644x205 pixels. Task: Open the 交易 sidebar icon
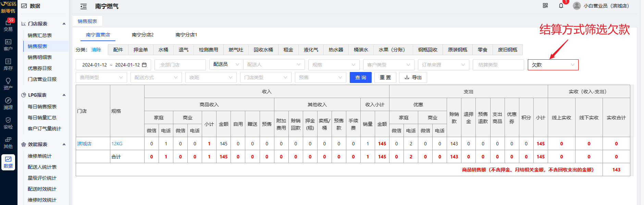(x=8, y=26)
